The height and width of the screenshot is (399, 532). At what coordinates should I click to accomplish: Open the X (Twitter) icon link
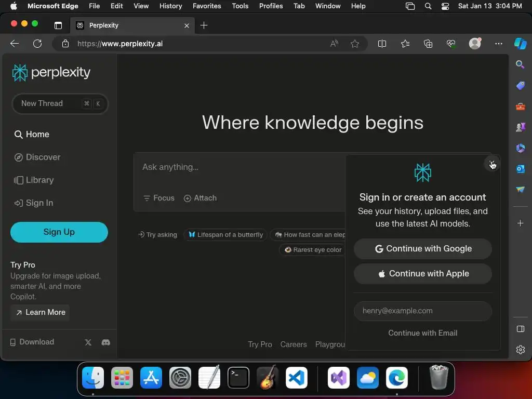click(88, 342)
